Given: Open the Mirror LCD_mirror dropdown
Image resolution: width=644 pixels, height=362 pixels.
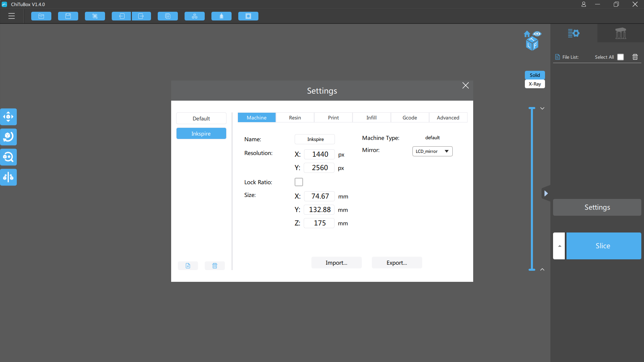Looking at the screenshot, I should pos(432,151).
